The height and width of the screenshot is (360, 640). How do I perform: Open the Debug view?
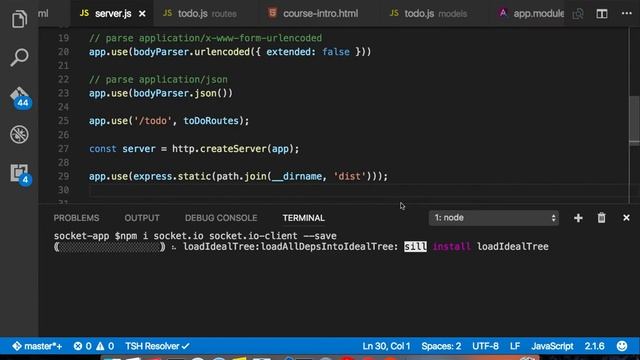coord(19,135)
